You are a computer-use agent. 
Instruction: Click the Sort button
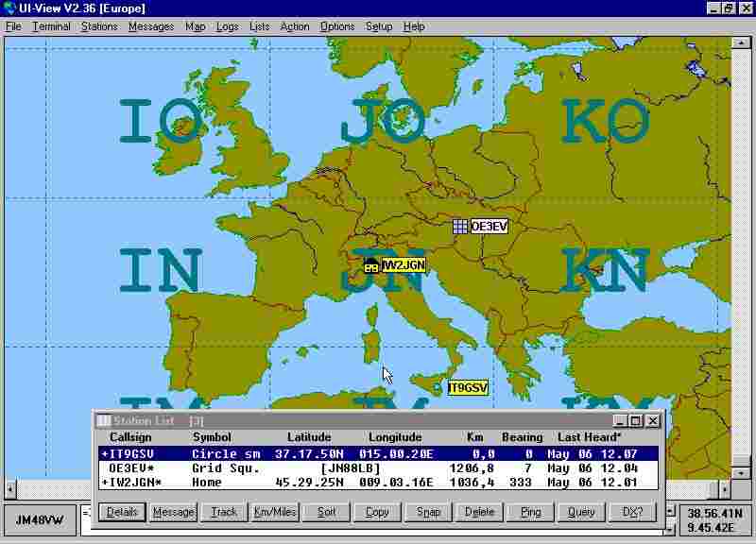(326, 512)
